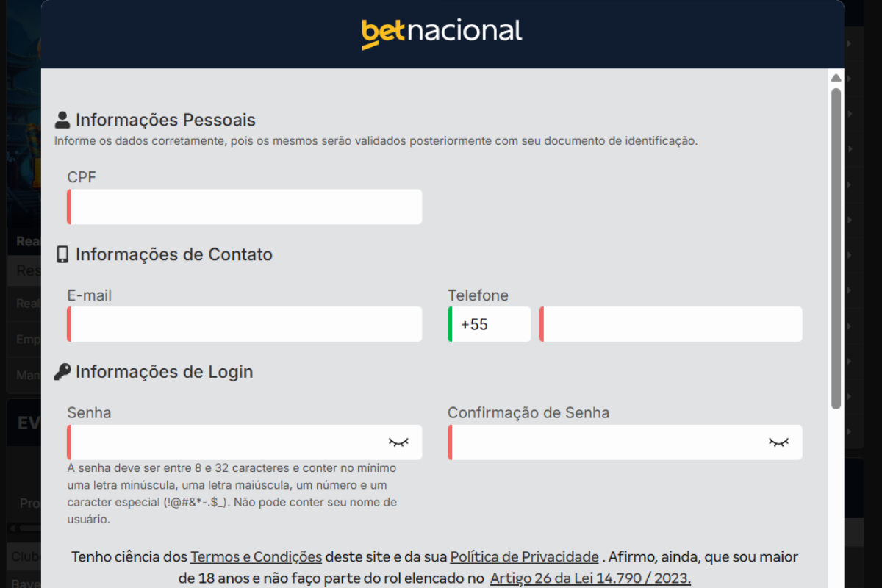
Task: Open the +55 country code selector
Action: [488, 324]
